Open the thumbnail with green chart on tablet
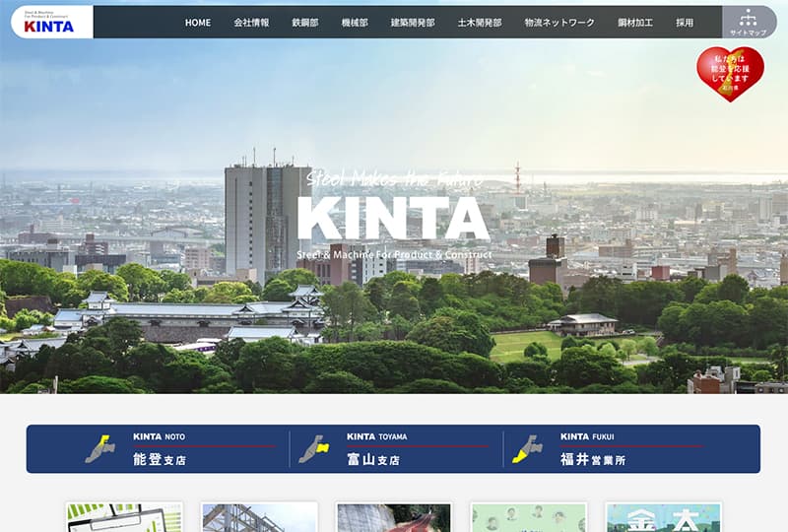This screenshot has width=788, height=532. [124, 517]
